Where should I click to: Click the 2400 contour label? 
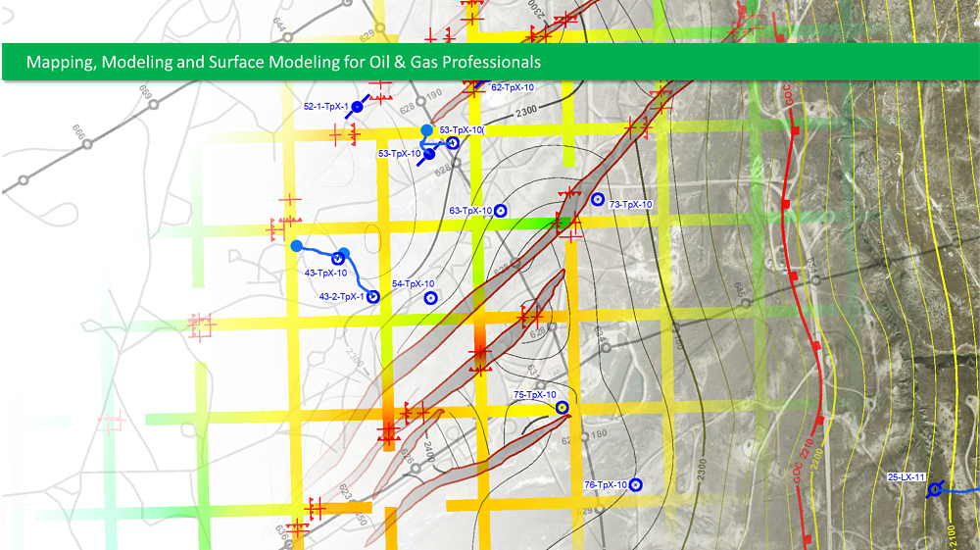pos(427,452)
